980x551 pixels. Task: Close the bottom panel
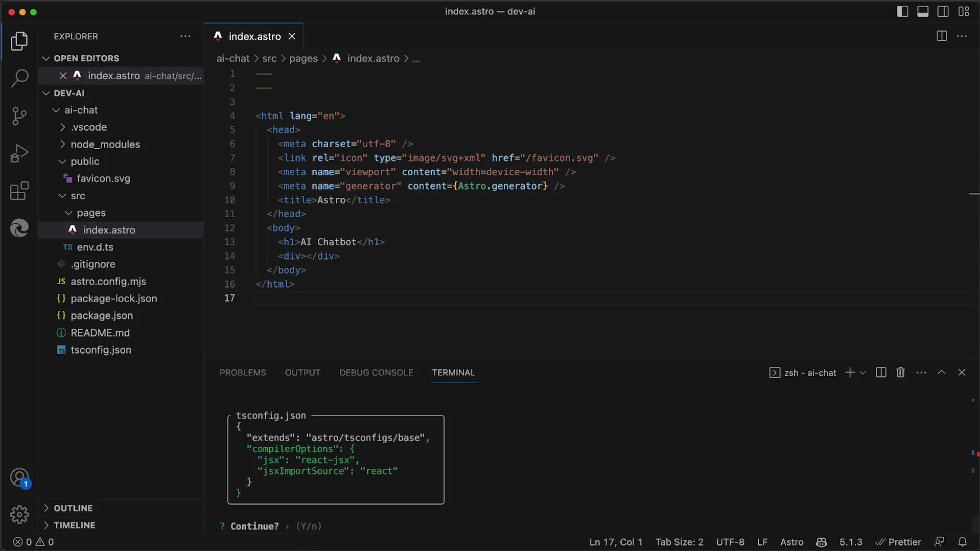[962, 373]
